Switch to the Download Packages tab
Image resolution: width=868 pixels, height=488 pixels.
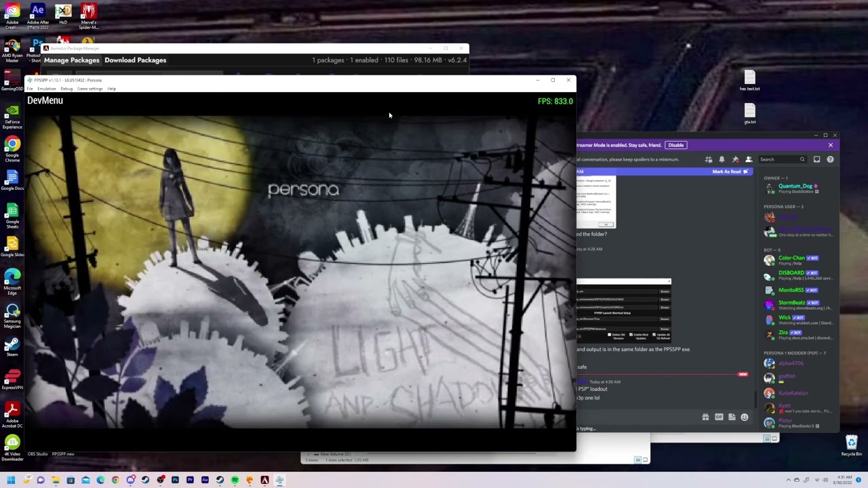[135, 60]
